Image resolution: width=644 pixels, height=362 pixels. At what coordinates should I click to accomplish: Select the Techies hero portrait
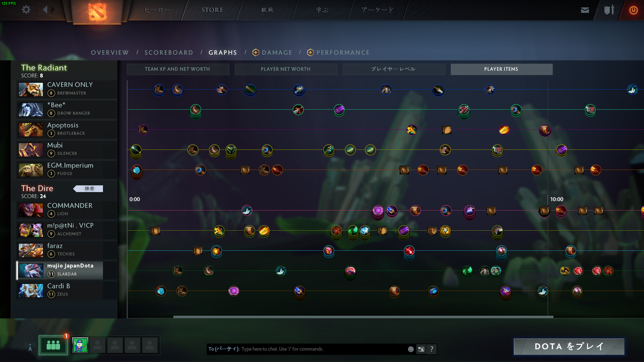coord(31,250)
